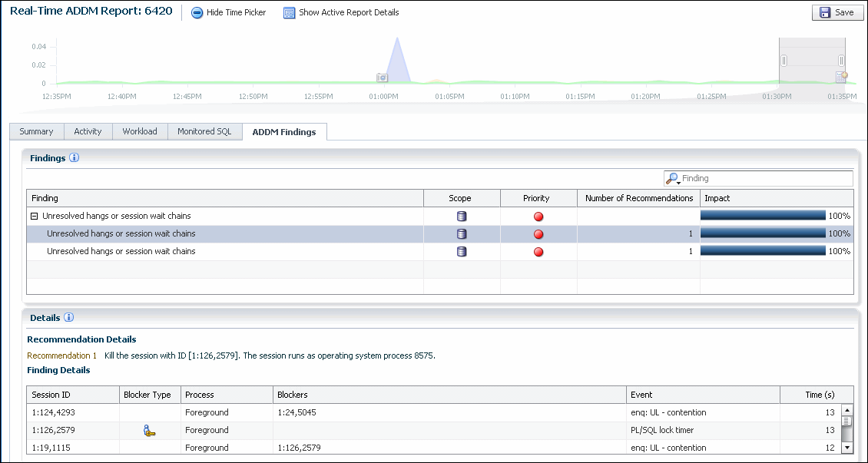Click the Findings info icon
Viewport: 868px width, 463px height.
75,158
